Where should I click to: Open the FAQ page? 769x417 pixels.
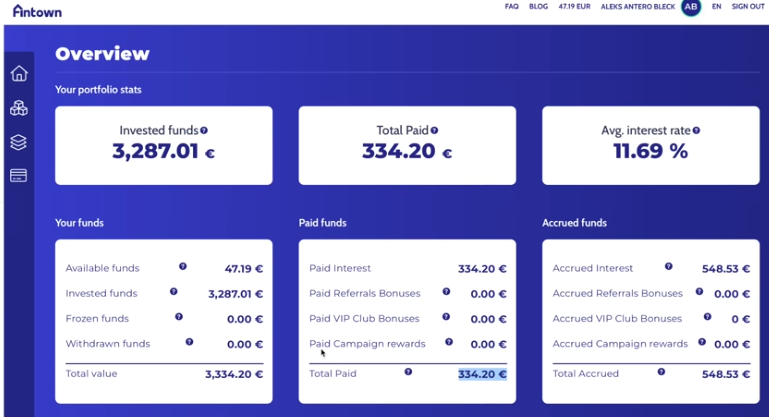pos(512,6)
